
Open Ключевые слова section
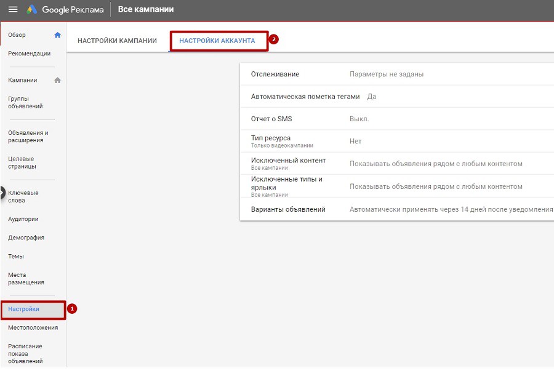click(23, 196)
